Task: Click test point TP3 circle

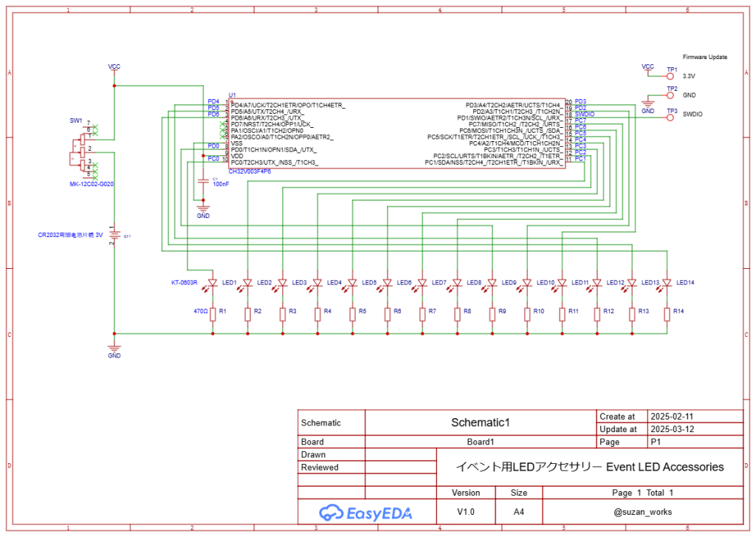Action: tap(670, 117)
